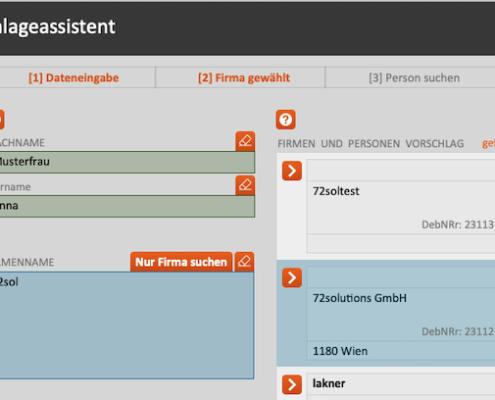Clear the Nachname field with eraser icon
Viewport: 495px width, 400px height.
[x=245, y=141]
